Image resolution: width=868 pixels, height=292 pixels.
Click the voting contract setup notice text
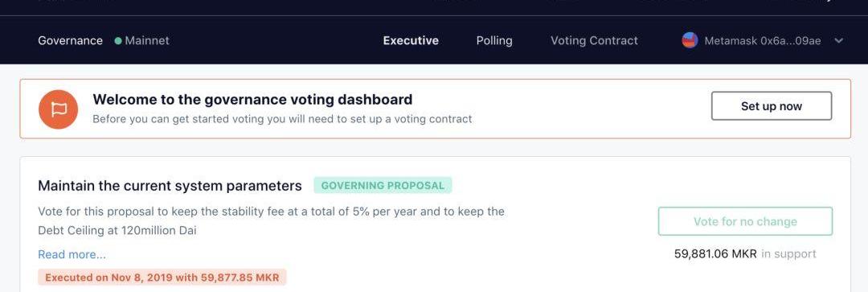[282, 119]
